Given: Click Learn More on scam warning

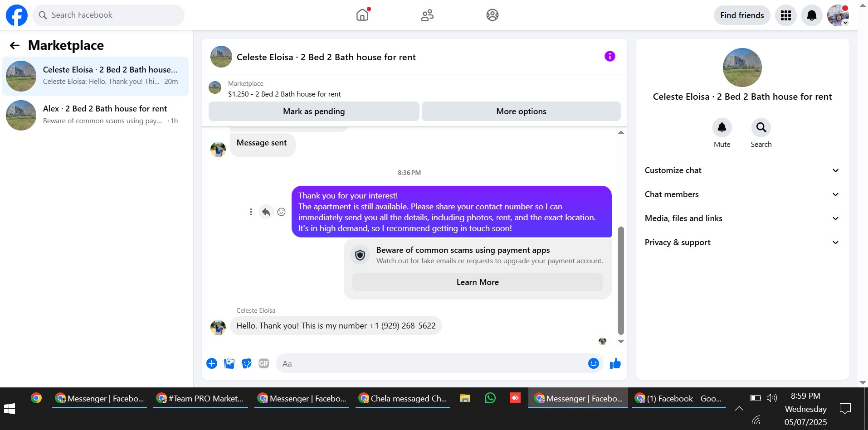Looking at the screenshot, I should [x=478, y=282].
